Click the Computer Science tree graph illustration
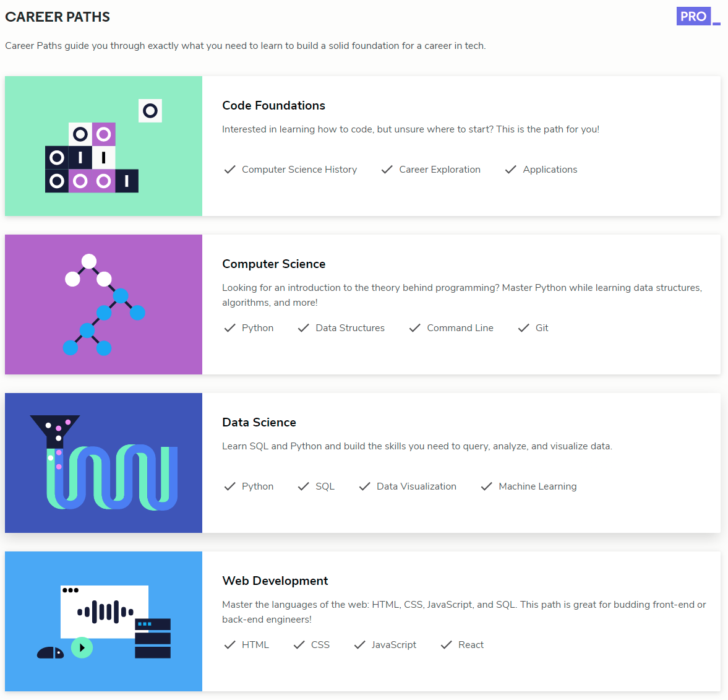The height and width of the screenshot is (700, 728). tap(103, 305)
